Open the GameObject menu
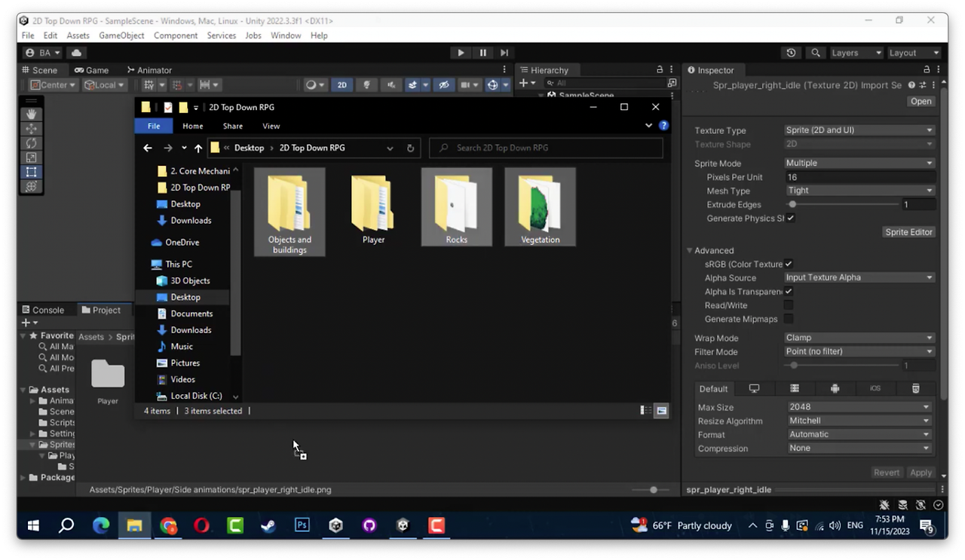This screenshot has height=560, width=965. 121,35
